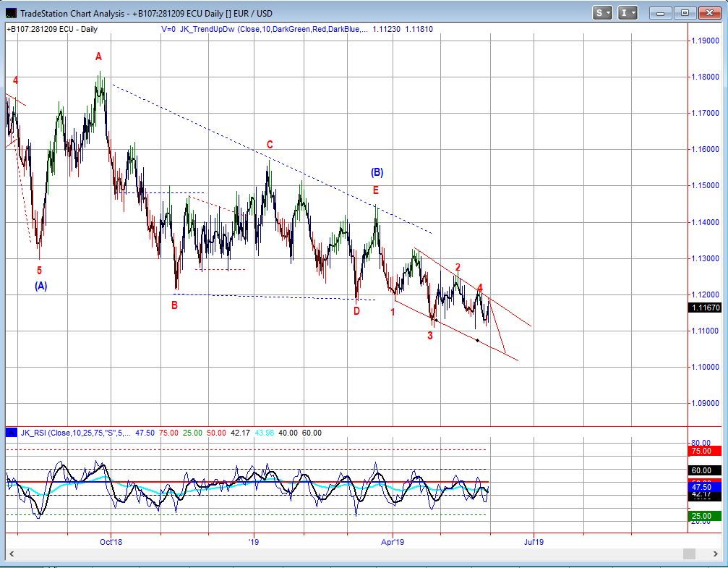The height and width of the screenshot is (568, 728).
Task: Click the horizontal scrollbar thumb
Action: 689,554
